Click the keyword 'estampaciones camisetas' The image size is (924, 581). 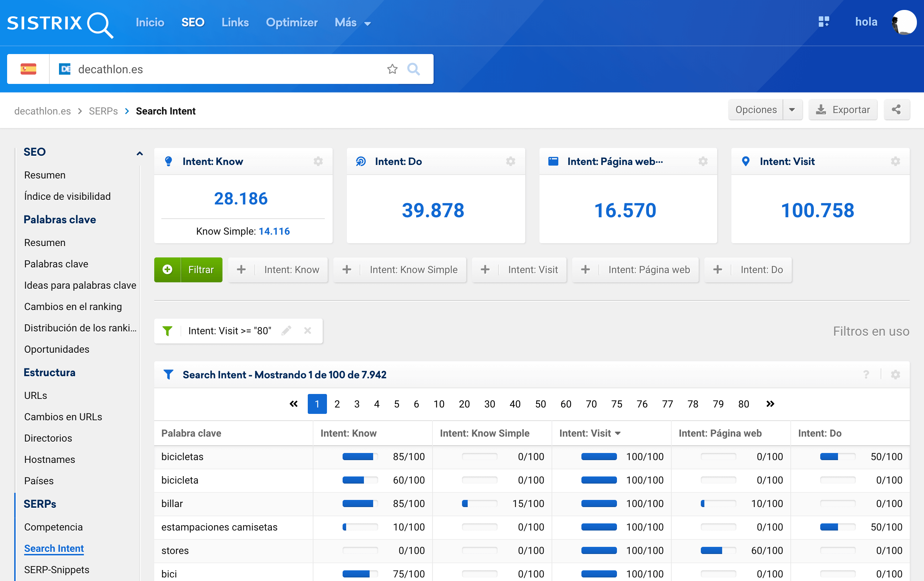pyautogui.click(x=219, y=527)
